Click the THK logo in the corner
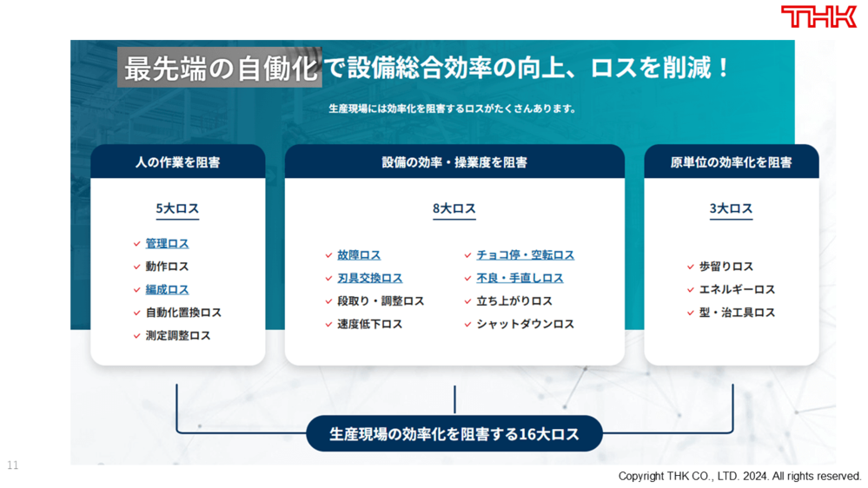 coord(818,16)
